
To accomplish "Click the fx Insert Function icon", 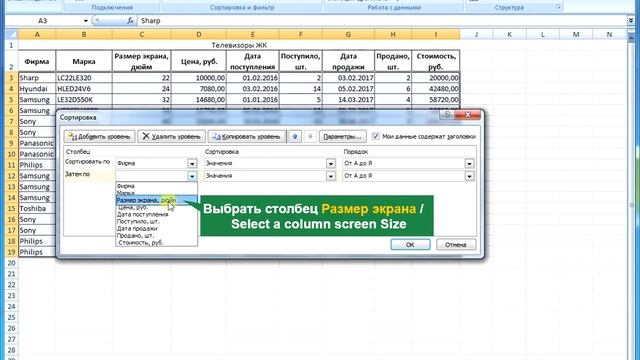I will pyautogui.click(x=130, y=20).
